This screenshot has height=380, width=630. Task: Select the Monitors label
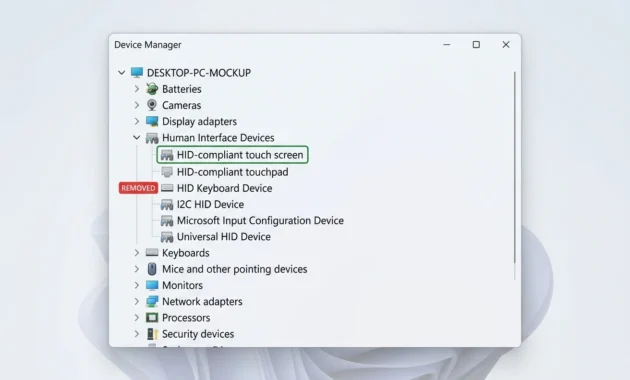[182, 285]
